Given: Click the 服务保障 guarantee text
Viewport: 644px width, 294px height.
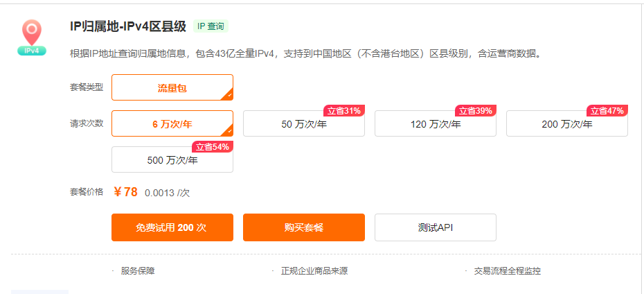Looking at the screenshot, I should (x=138, y=271).
